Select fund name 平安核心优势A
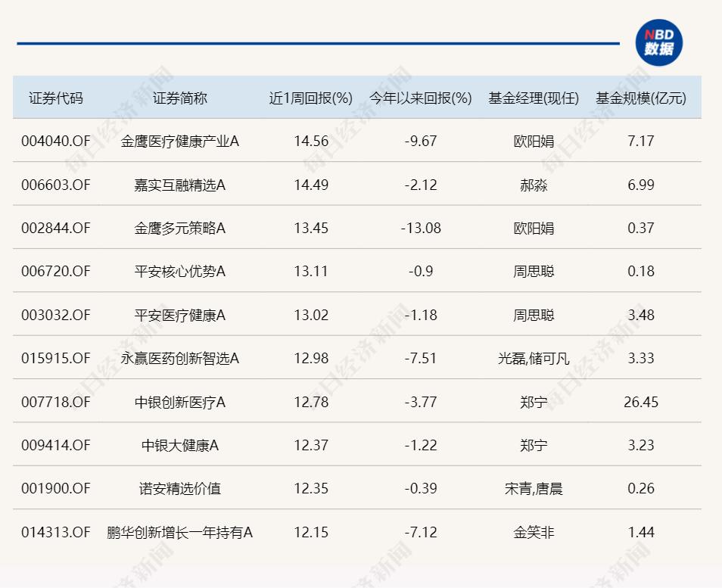This screenshot has width=722, height=588. pyautogui.click(x=179, y=272)
